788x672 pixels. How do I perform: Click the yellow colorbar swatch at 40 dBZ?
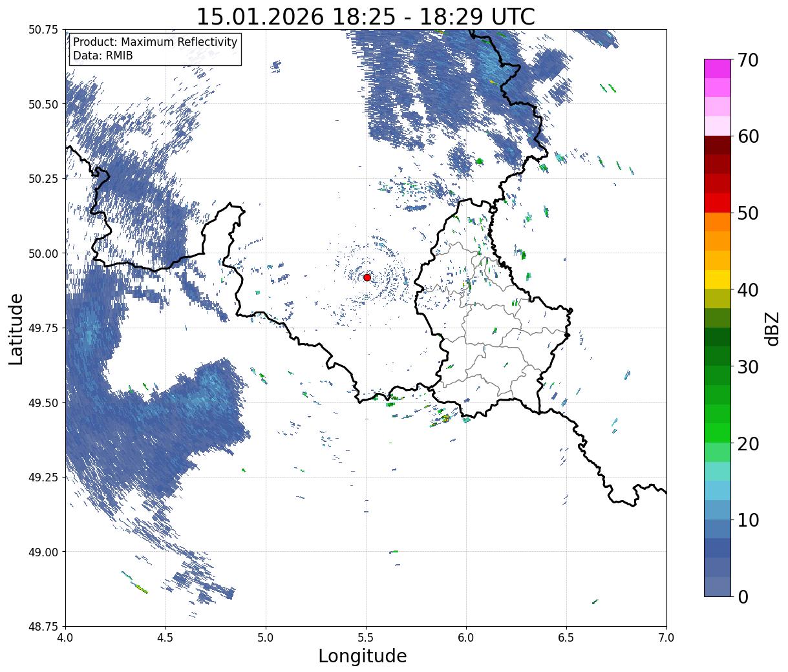[x=718, y=279]
